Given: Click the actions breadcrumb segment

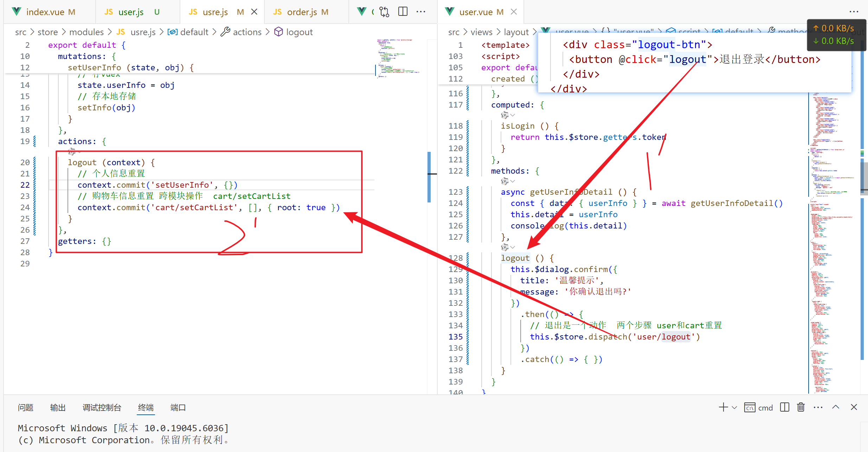Looking at the screenshot, I should pyautogui.click(x=247, y=32).
